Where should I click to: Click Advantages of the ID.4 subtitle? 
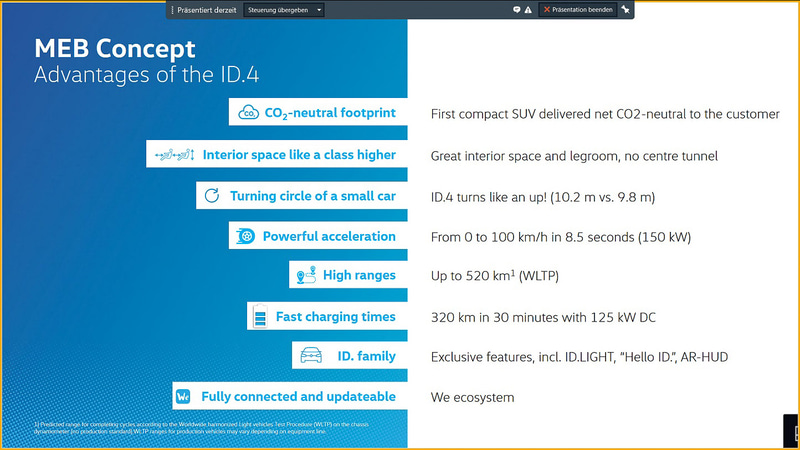146,74
